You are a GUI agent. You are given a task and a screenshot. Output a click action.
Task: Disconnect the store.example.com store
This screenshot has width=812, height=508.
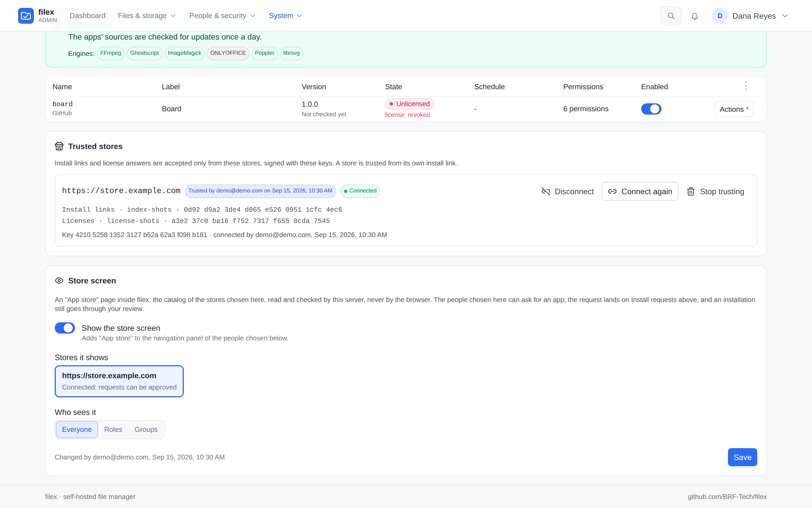(x=567, y=192)
